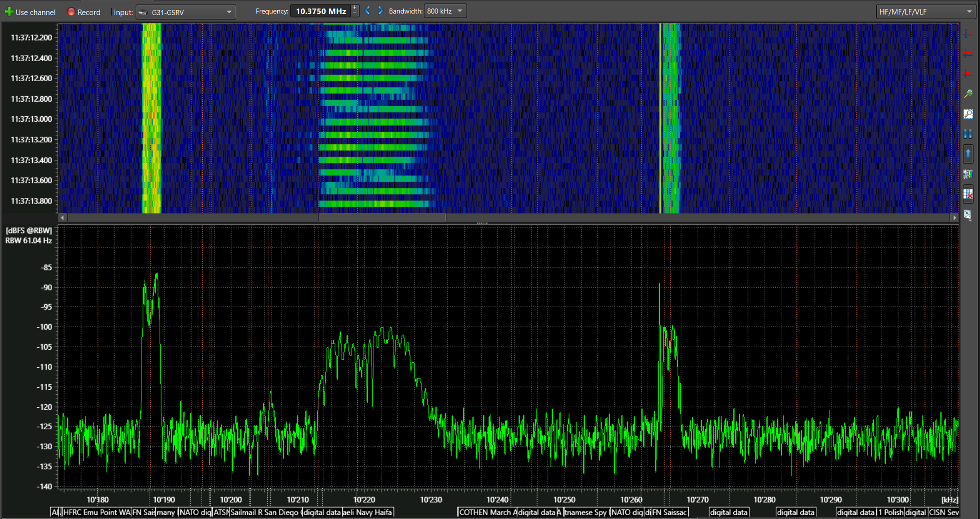The height and width of the screenshot is (519, 980).
Task: Pause the waterfall display
Action: [968, 134]
